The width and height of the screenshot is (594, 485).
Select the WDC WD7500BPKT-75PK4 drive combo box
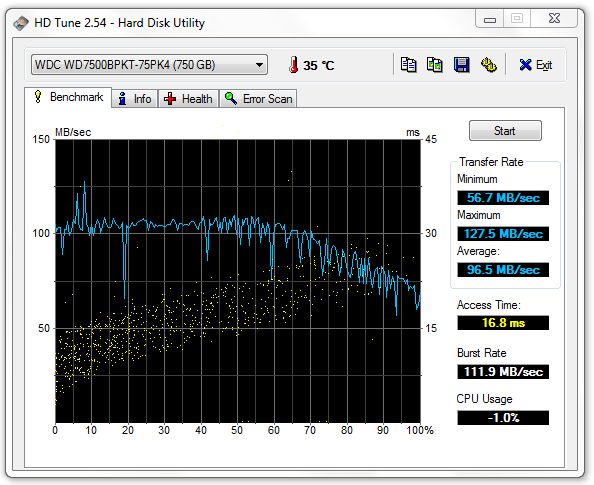pos(149,65)
